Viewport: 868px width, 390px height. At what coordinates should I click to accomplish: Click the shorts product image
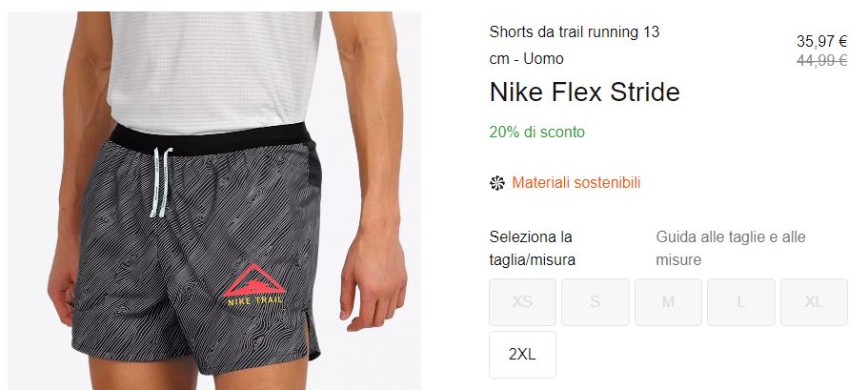click(213, 200)
